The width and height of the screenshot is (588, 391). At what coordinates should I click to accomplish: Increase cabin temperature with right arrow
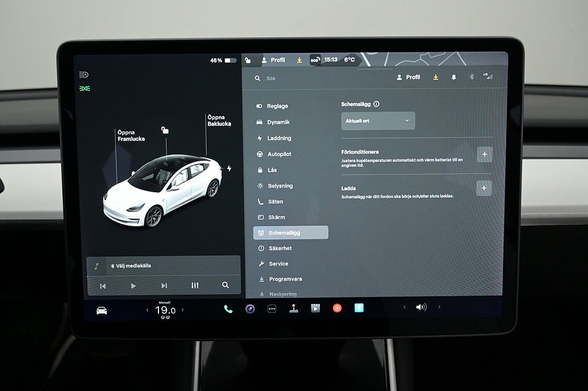(183, 310)
